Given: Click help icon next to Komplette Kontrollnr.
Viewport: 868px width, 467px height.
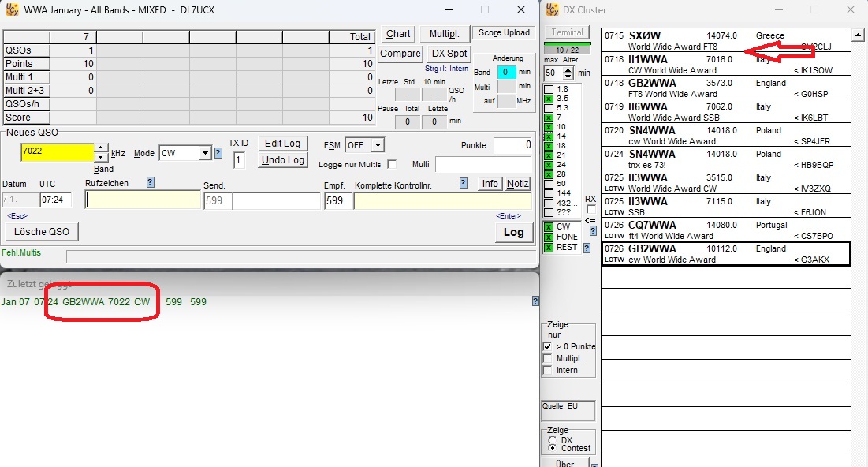Looking at the screenshot, I should [464, 183].
